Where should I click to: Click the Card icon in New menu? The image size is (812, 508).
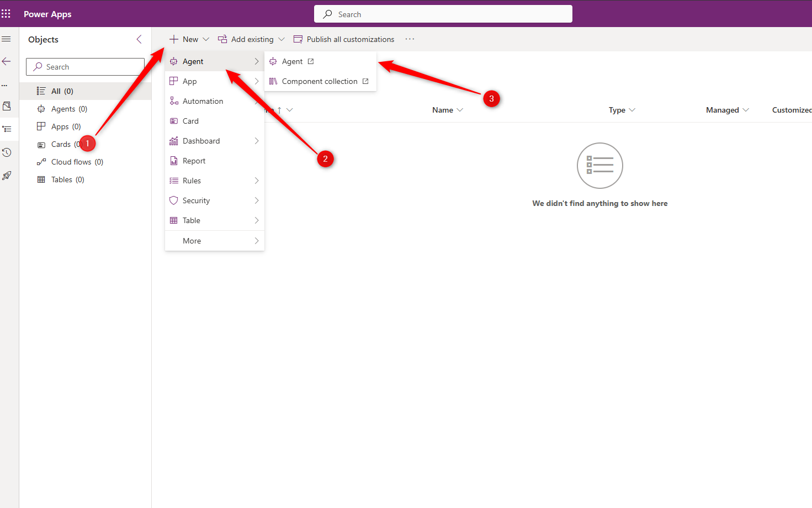(x=173, y=121)
